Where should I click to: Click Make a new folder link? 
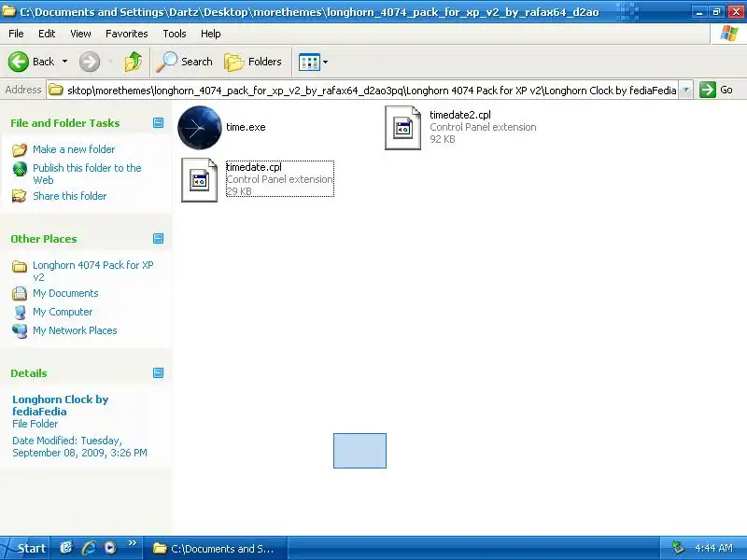(x=74, y=149)
